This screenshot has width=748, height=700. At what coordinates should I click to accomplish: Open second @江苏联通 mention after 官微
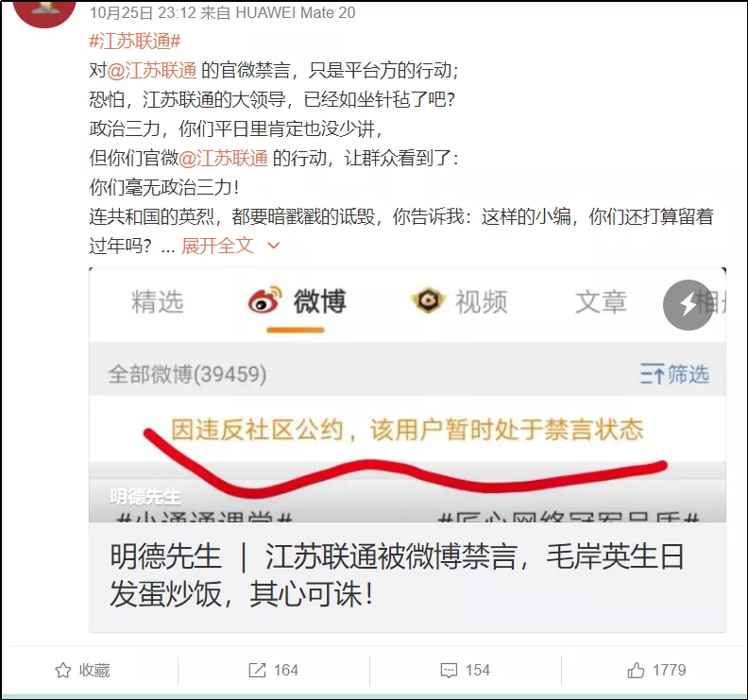pyautogui.click(x=223, y=158)
